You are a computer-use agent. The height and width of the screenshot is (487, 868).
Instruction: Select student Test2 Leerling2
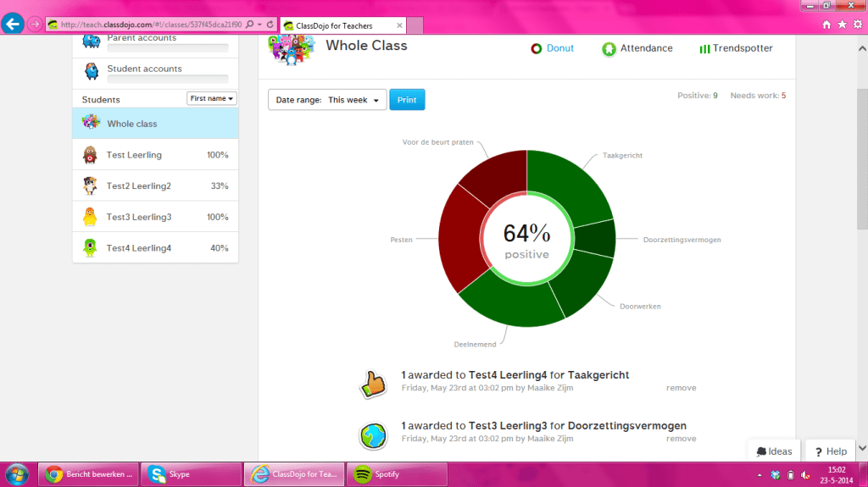[155, 186]
